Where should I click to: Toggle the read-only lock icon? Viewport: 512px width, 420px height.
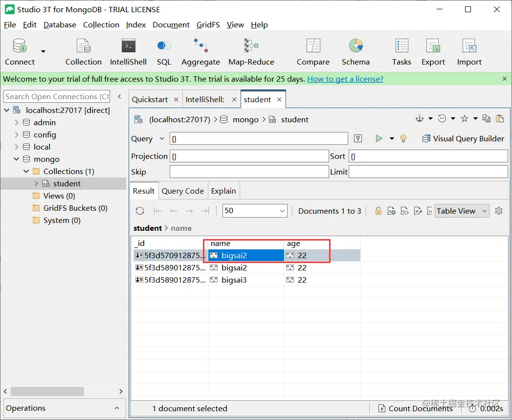[x=378, y=211]
